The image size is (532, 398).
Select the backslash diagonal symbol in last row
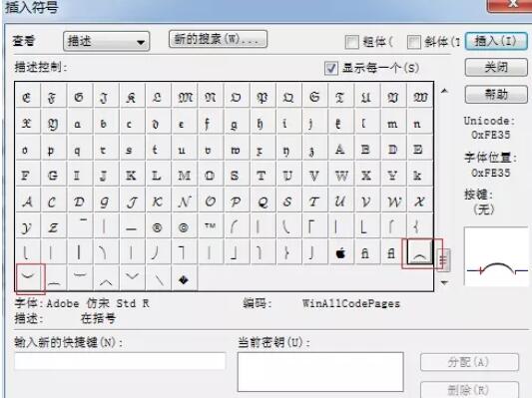click(158, 279)
